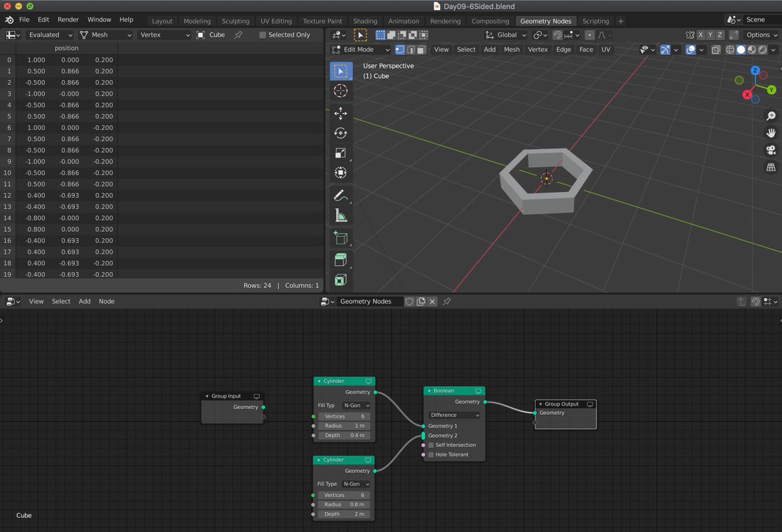This screenshot has height=532, width=782.
Task: Enable Hole Tolerant on Boolean node
Action: pos(431,455)
